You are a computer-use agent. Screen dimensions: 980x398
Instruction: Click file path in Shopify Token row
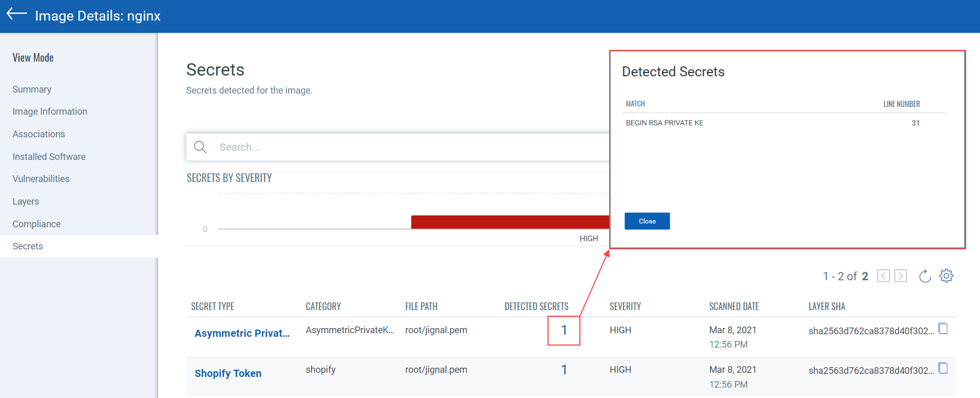436,370
